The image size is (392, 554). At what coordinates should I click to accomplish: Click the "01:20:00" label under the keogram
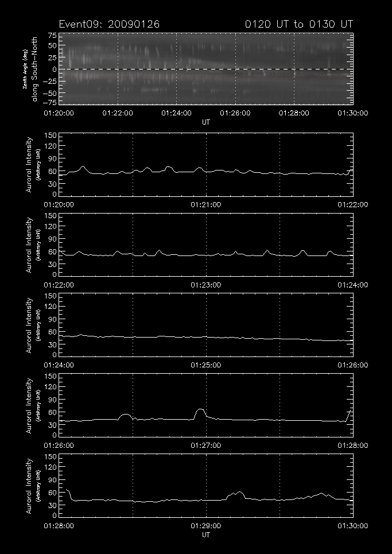pos(59,113)
